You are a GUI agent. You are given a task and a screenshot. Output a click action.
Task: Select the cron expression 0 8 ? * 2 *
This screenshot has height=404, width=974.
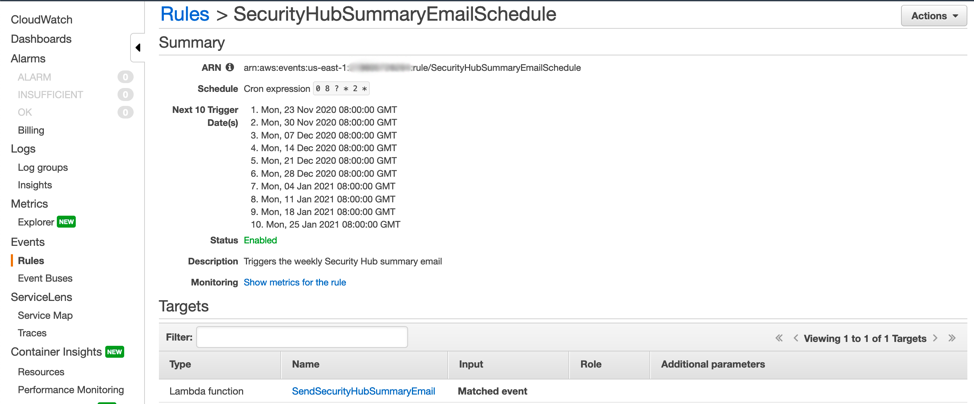341,88
